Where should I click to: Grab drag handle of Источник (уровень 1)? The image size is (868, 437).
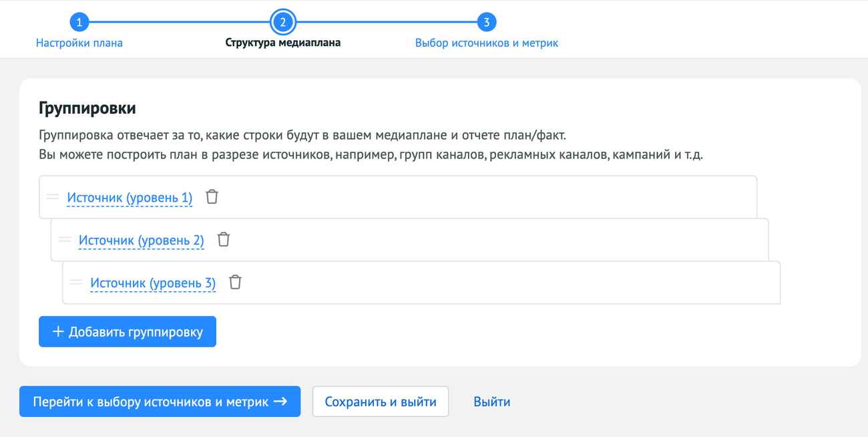click(x=53, y=197)
